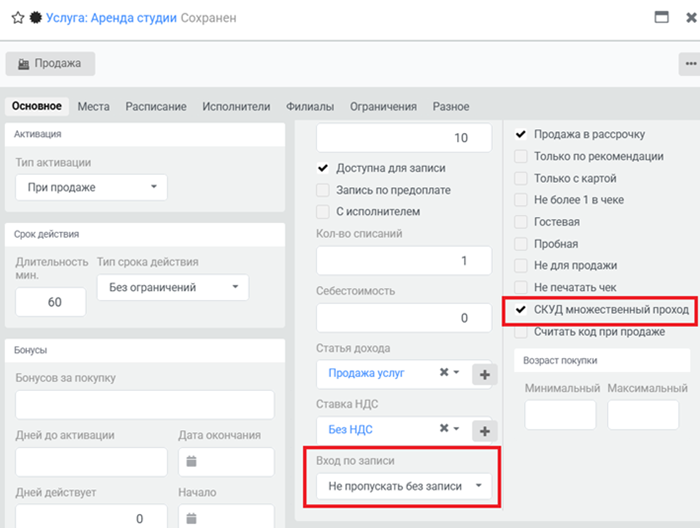Viewport: 700px width, 528px height.
Task: Star the service as favorite
Action: pyautogui.click(x=18, y=18)
